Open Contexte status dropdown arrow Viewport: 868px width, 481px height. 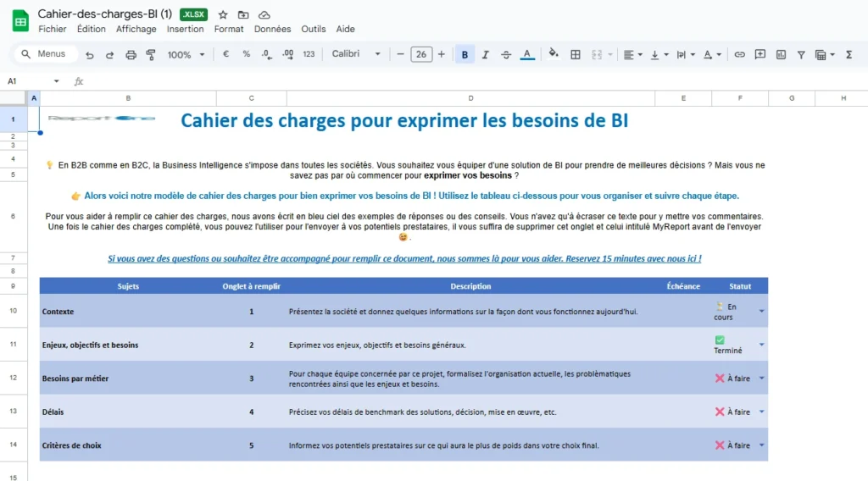click(x=762, y=312)
